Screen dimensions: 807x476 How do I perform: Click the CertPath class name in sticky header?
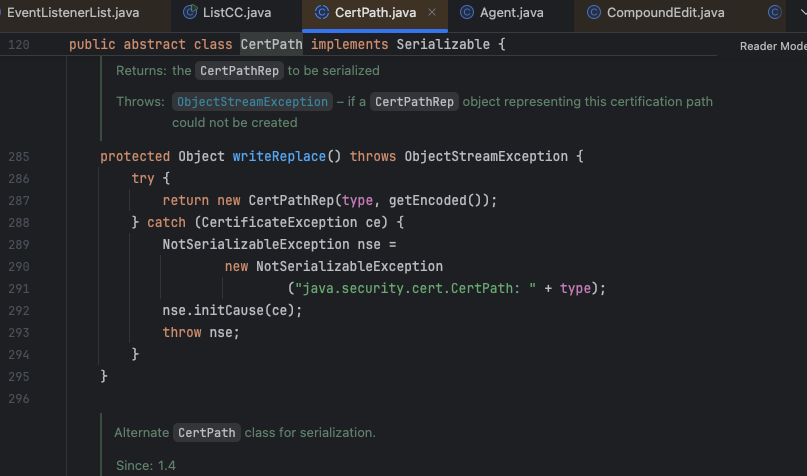[271, 45]
